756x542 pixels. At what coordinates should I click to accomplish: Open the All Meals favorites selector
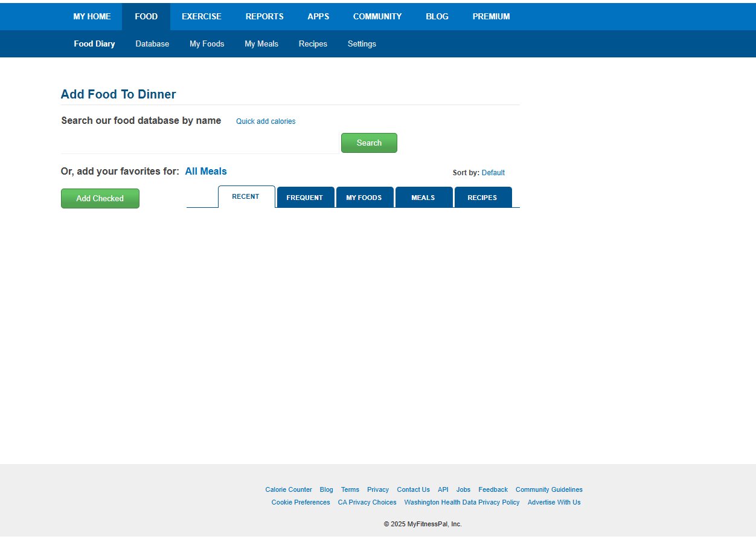(x=206, y=171)
